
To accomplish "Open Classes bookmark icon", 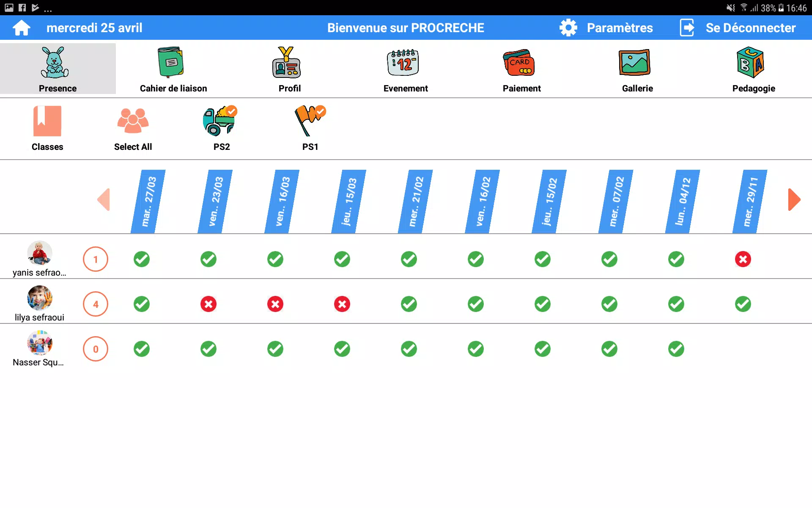I will click(47, 121).
